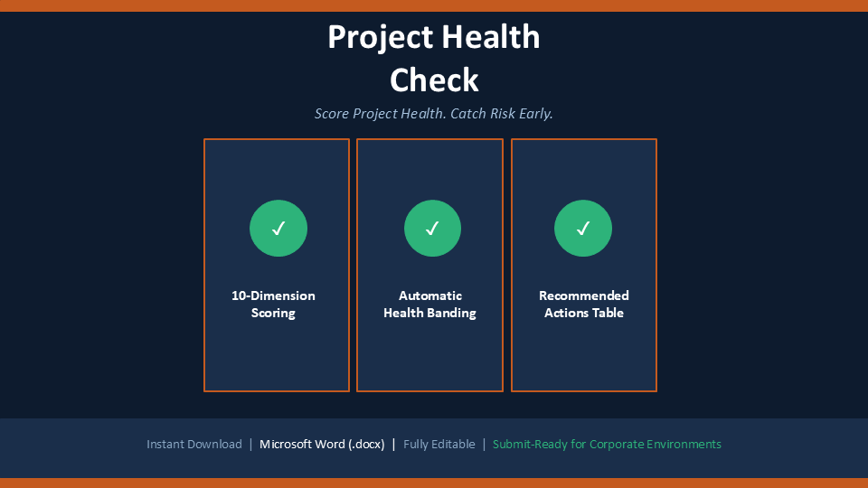Image resolution: width=868 pixels, height=488 pixels.
Task: Click the separator after Fully Editable
Action: coord(484,445)
